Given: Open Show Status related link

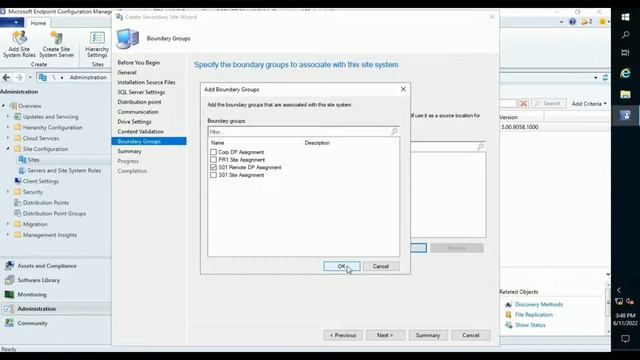Looking at the screenshot, I should coord(530,325).
